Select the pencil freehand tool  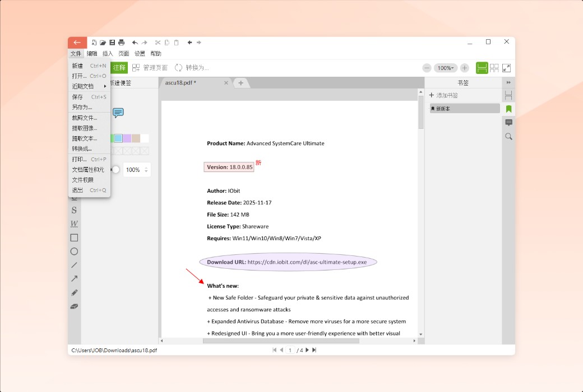(74, 292)
